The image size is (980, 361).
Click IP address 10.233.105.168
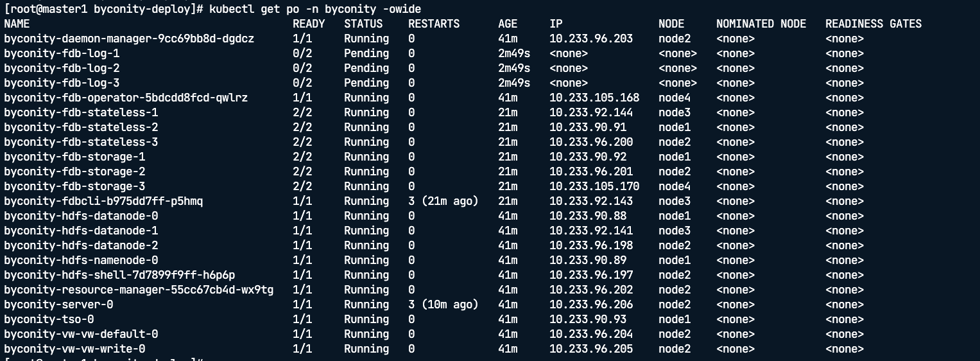pyautogui.click(x=594, y=98)
